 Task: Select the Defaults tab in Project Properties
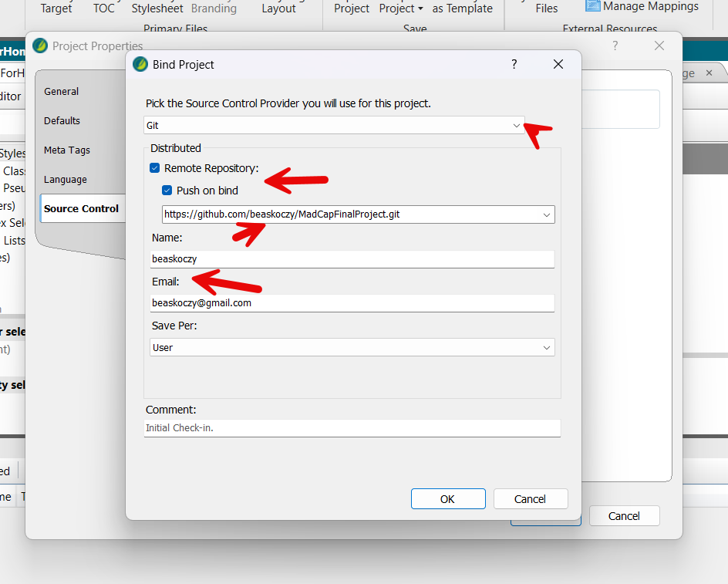click(62, 121)
